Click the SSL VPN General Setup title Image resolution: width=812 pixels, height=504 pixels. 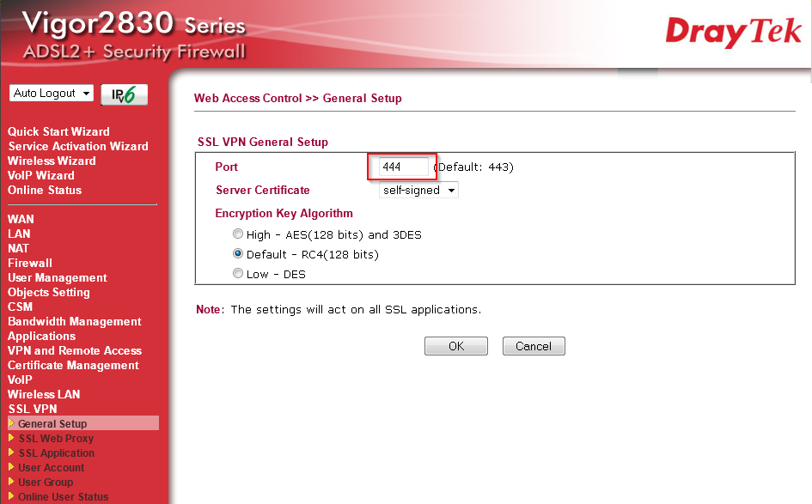pyautogui.click(x=263, y=142)
